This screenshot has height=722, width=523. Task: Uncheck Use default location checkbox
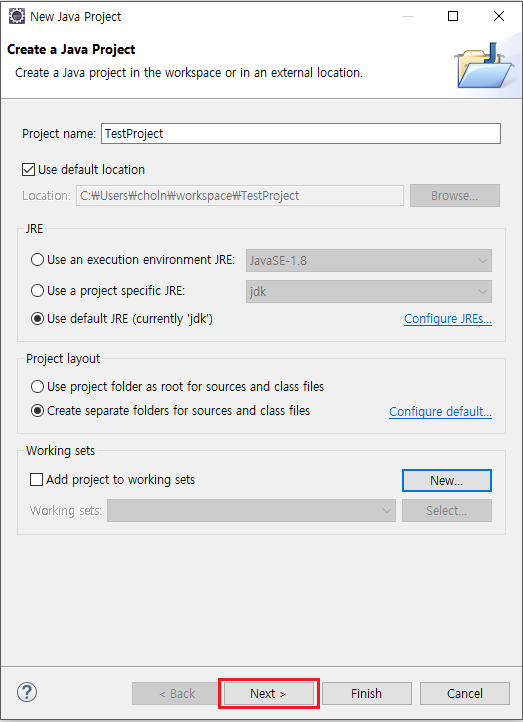[29, 169]
